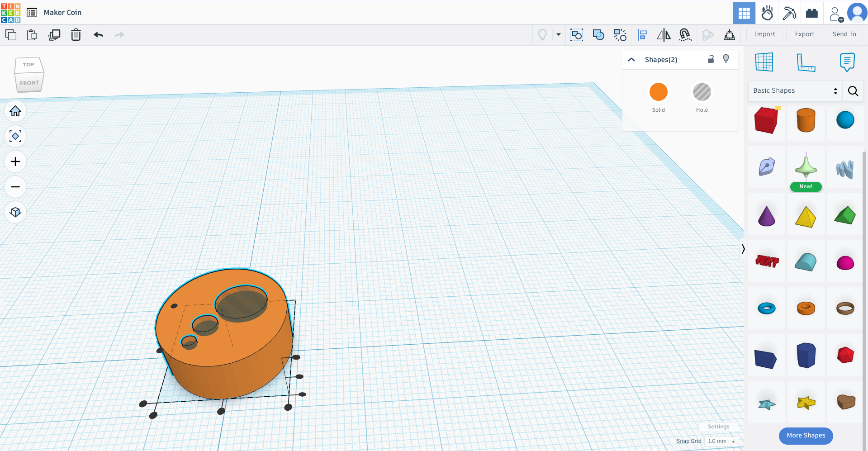
Task: Select the orange Solid color swatch
Action: click(x=659, y=92)
